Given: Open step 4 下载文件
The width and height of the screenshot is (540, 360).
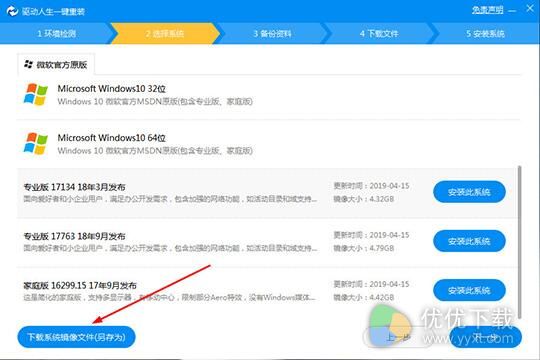Looking at the screenshot, I should (x=379, y=33).
